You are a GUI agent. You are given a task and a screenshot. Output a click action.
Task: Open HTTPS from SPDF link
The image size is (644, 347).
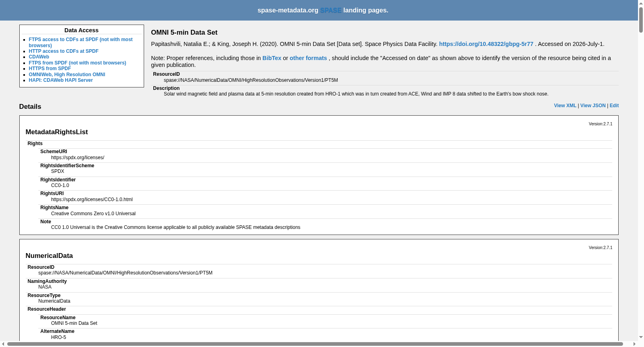(x=50, y=69)
